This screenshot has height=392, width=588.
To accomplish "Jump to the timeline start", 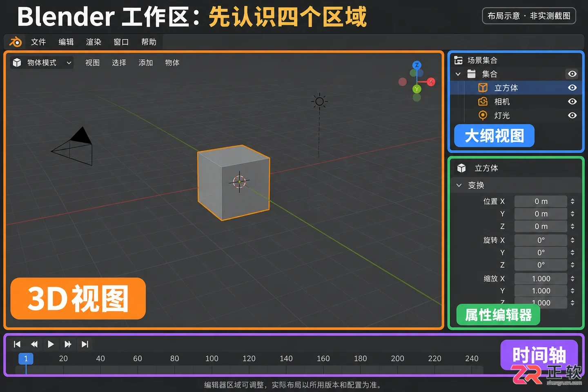I will 17,344.
